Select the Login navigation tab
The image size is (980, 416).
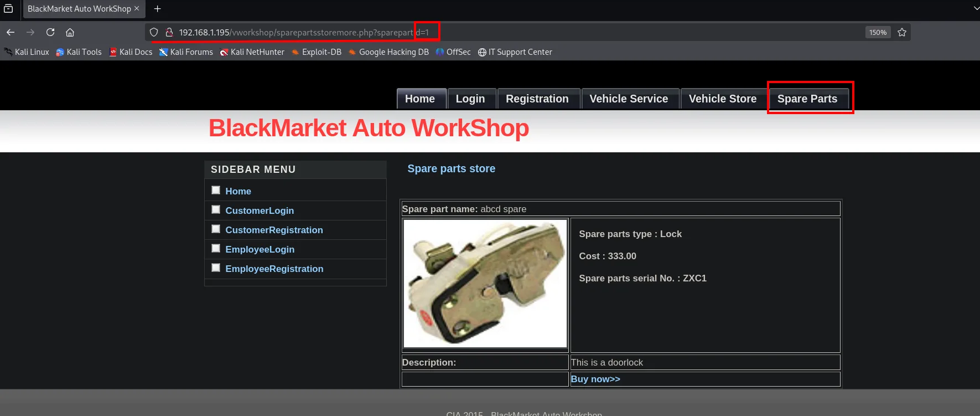[471, 99]
